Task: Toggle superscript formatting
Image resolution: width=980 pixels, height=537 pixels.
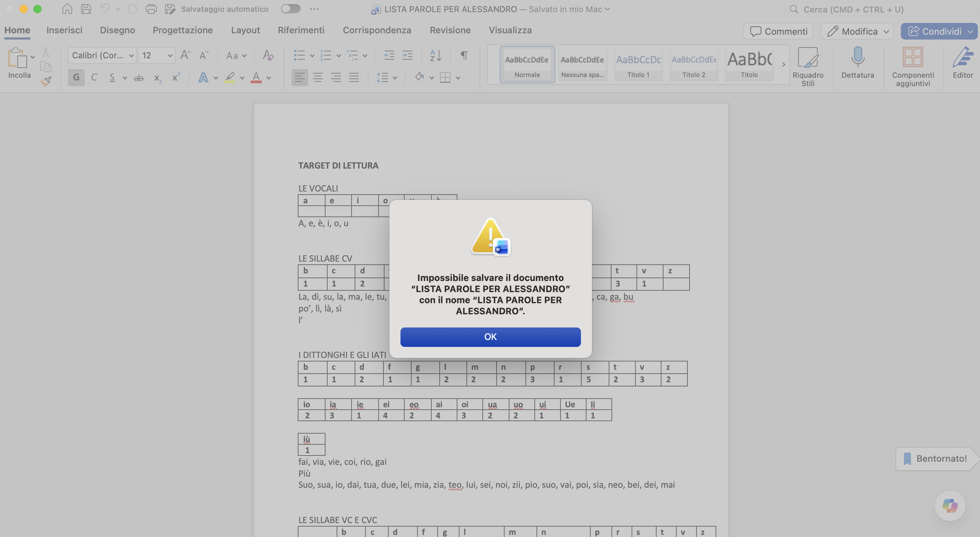Action: 176,78
